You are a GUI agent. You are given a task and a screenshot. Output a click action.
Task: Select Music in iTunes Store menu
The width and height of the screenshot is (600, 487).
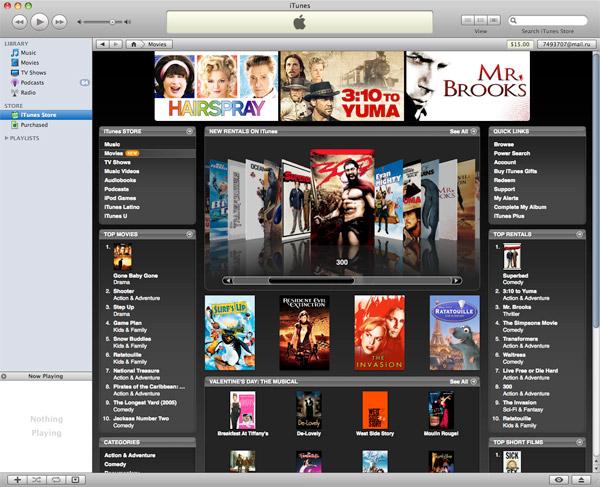click(112, 144)
